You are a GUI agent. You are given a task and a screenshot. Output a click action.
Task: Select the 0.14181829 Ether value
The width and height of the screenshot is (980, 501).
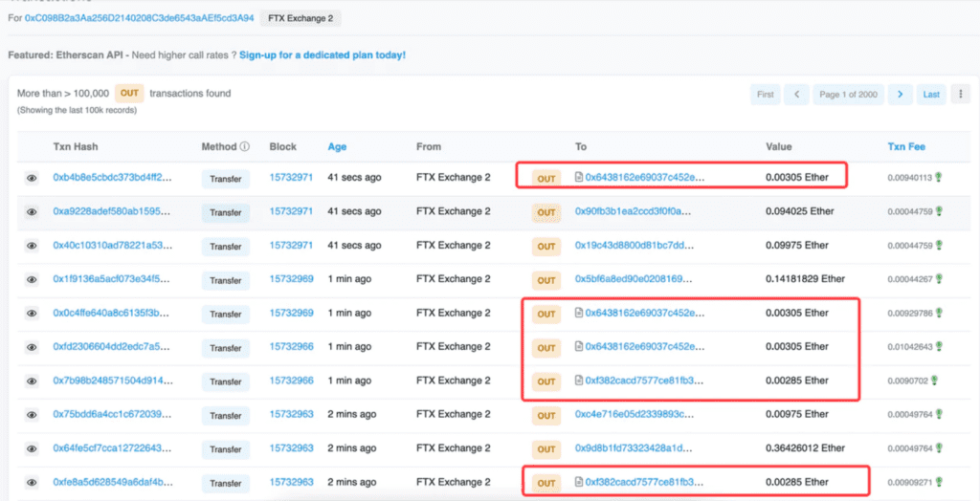pos(805,278)
